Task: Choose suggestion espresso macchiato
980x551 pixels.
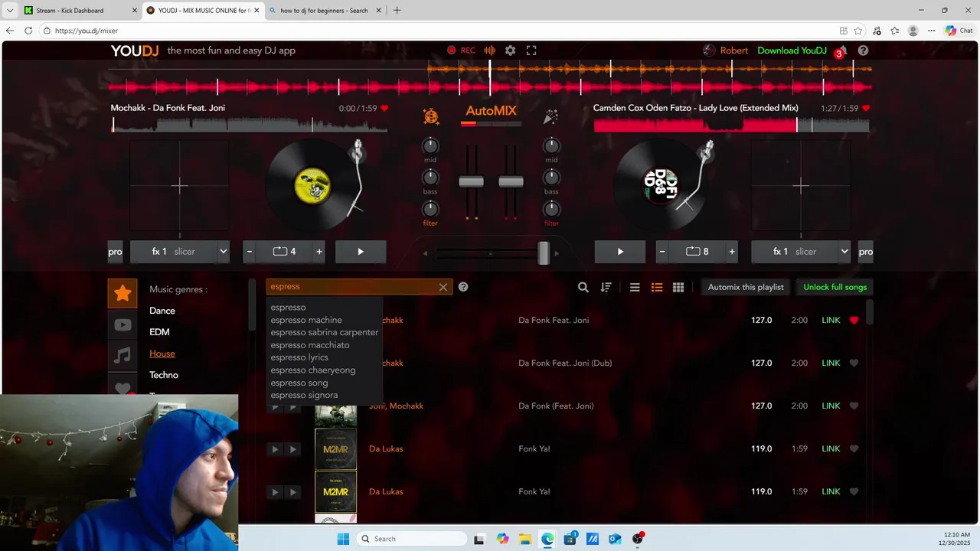Action: click(310, 345)
